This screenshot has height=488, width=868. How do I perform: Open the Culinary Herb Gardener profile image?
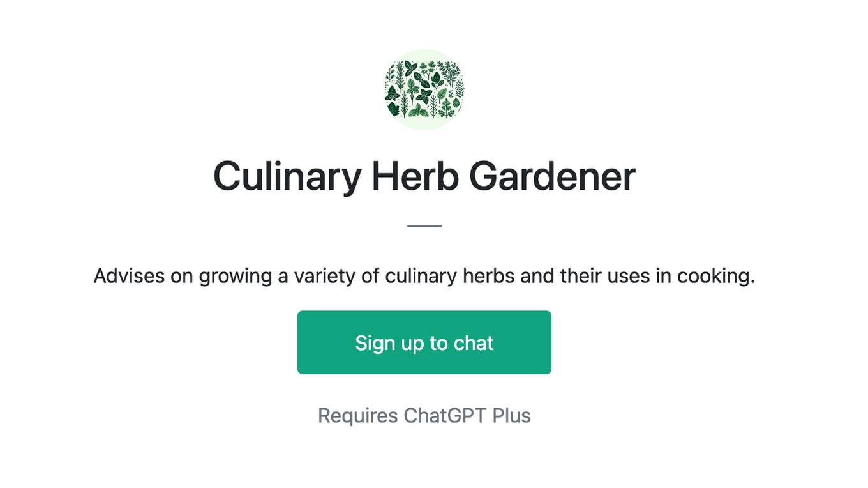[x=424, y=89]
